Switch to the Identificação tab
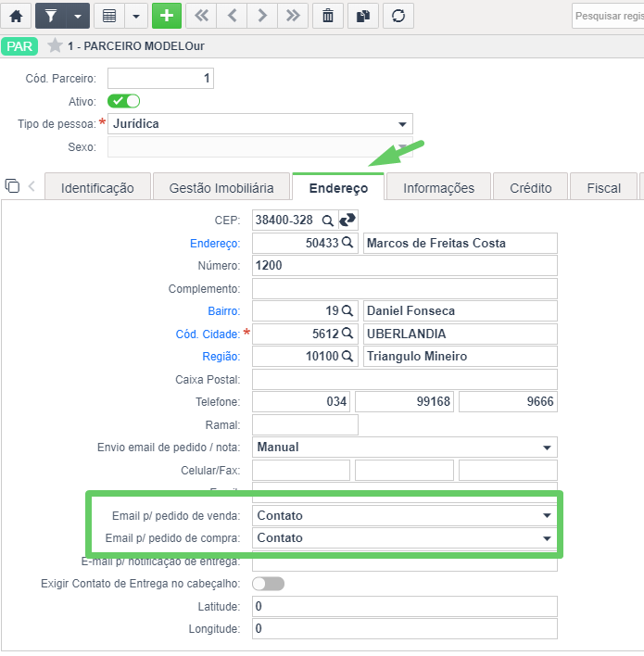The width and height of the screenshot is (644, 656). pyautogui.click(x=97, y=188)
